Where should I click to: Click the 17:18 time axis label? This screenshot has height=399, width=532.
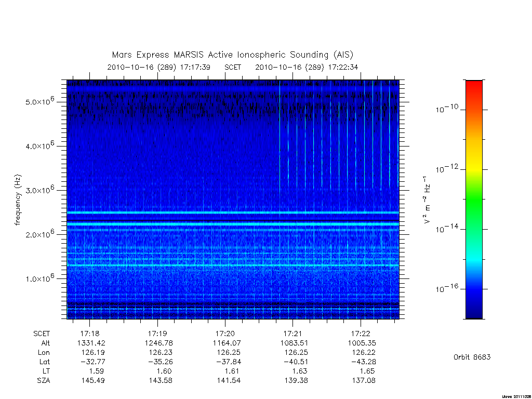tap(89, 334)
